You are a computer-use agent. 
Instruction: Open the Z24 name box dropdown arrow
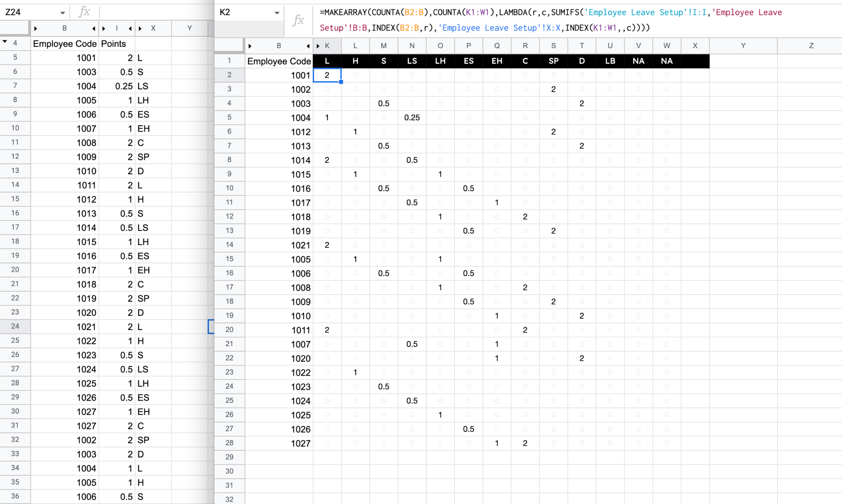click(x=62, y=13)
